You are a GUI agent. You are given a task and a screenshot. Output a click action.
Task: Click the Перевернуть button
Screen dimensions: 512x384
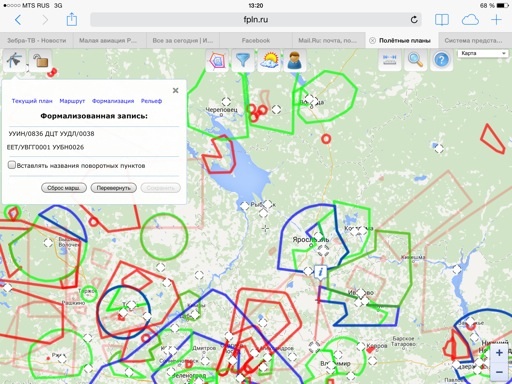(x=113, y=188)
